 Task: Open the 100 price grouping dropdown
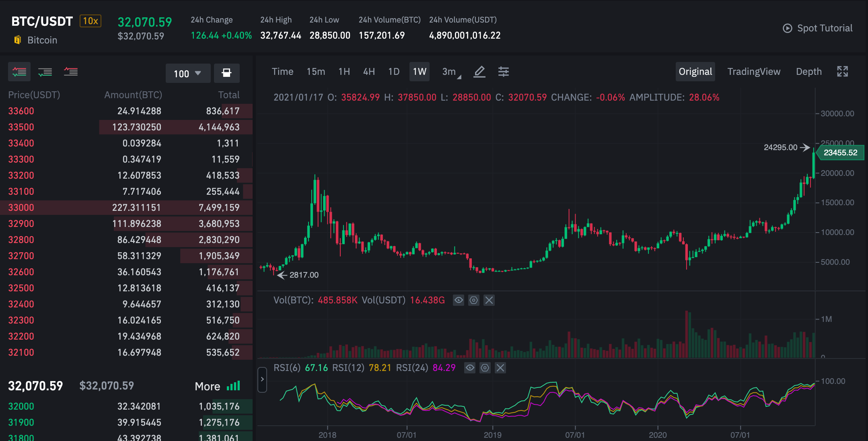(x=188, y=73)
